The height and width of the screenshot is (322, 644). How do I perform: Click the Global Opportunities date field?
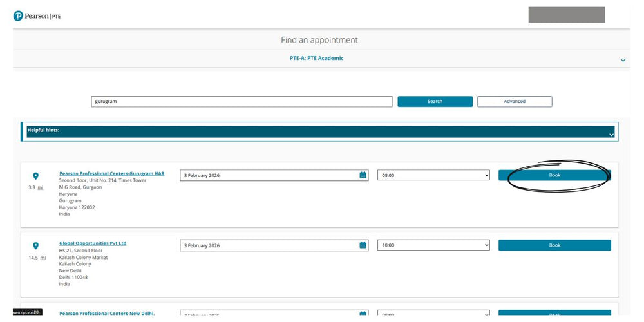[x=274, y=245]
